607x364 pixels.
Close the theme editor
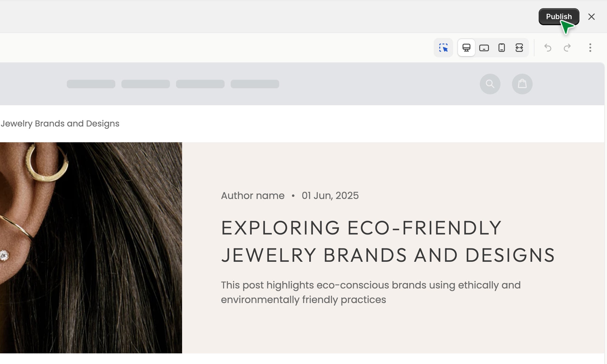coord(591,17)
